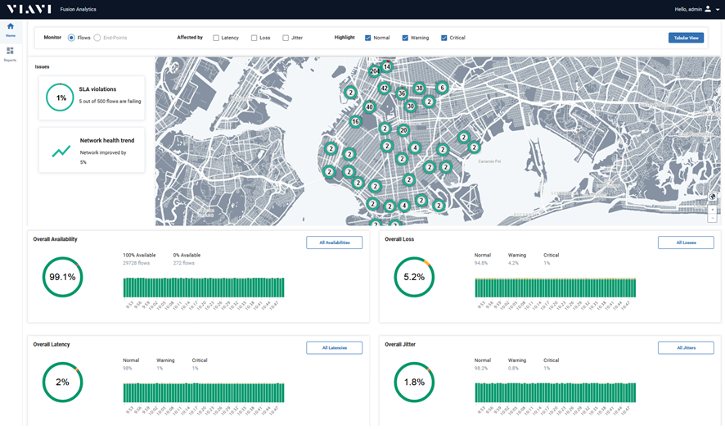The width and height of the screenshot is (725, 429).
Task: Click the admin user profile icon
Action: click(x=707, y=8)
